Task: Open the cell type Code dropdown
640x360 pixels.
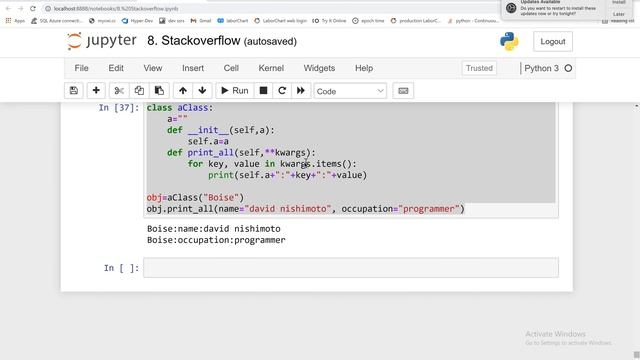Action: coord(350,91)
